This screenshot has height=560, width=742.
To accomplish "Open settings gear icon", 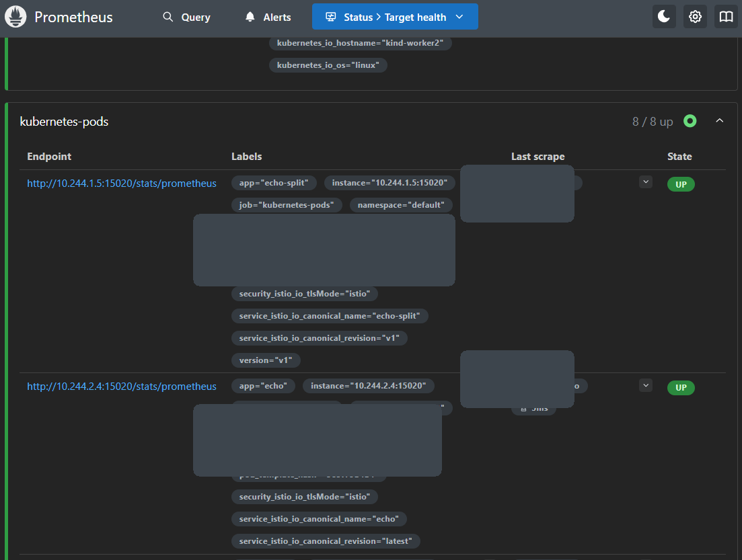I will point(695,17).
